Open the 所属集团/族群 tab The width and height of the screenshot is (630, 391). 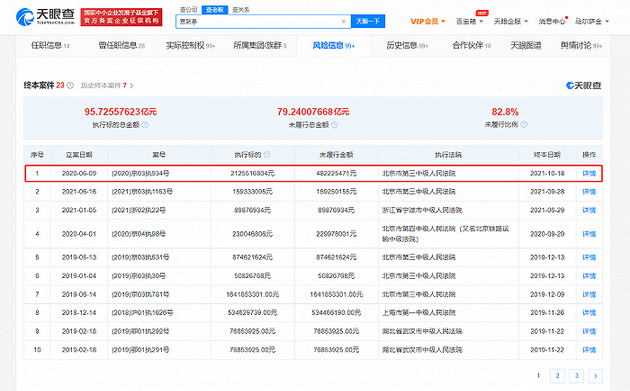click(260, 45)
